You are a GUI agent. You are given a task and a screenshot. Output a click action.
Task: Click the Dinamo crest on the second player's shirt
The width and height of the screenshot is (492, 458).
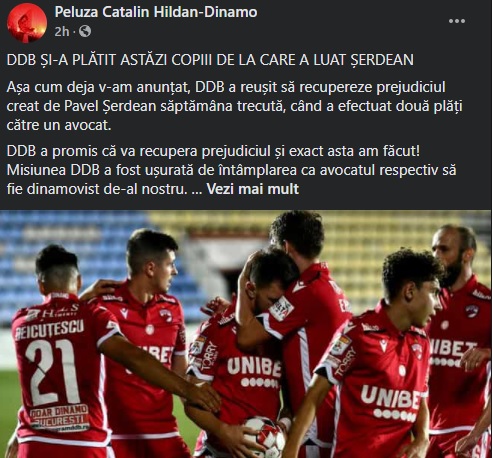[165, 315]
